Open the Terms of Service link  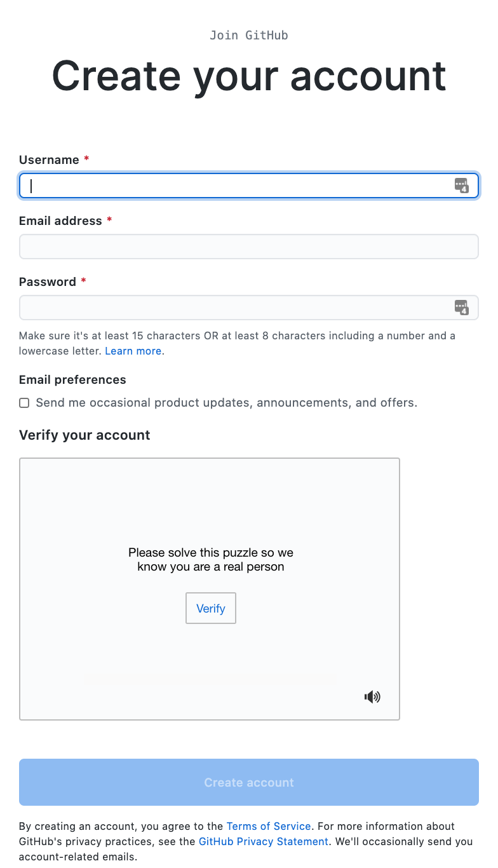(268, 826)
